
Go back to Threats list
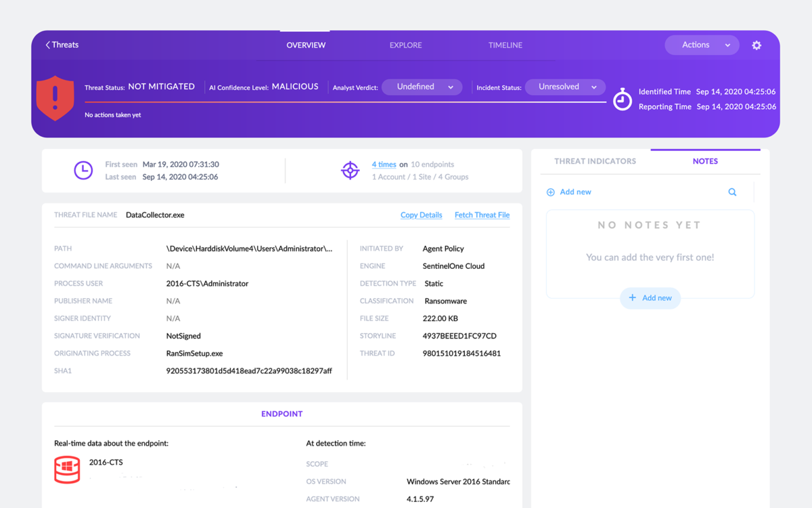[x=62, y=45]
